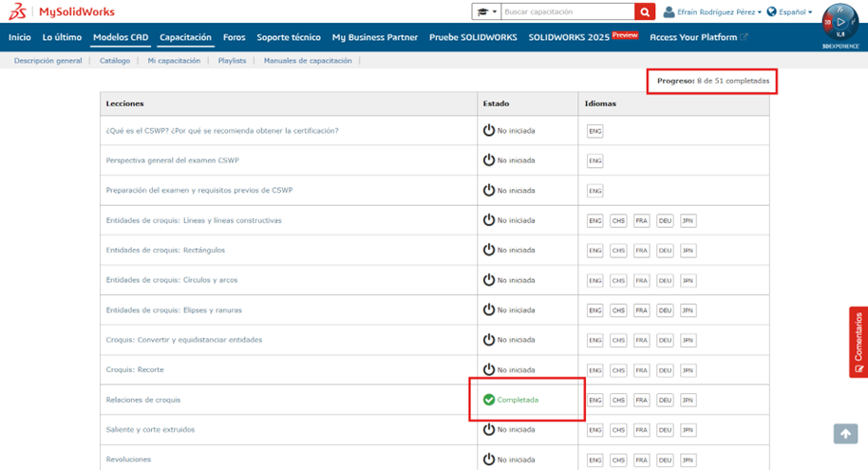The width and height of the screenshot is (868, 470).
Task: Select JPN language for Revoluciones lesson
Action: click(x=689, y=461)
